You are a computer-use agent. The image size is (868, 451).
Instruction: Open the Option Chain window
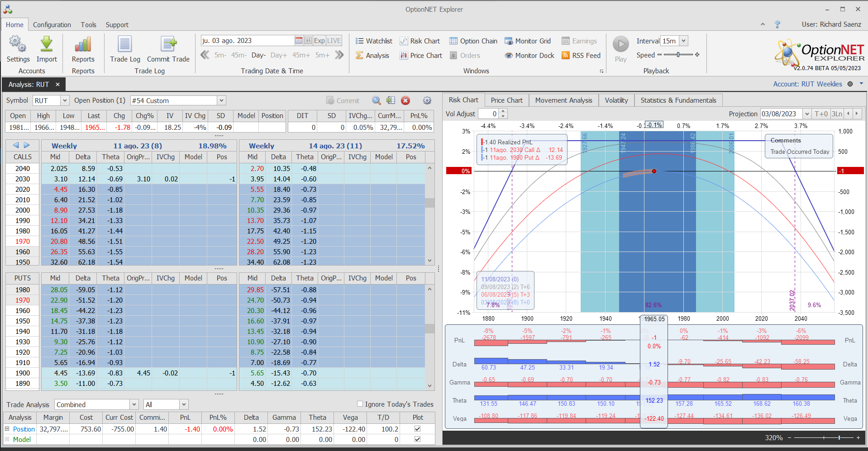tap(473, 41)
